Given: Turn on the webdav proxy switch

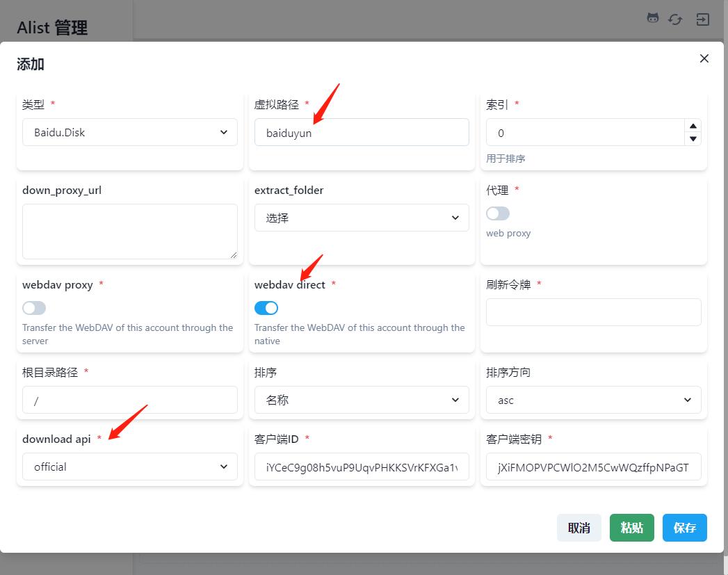Looking at the screenshot, I should coord(34,308).
